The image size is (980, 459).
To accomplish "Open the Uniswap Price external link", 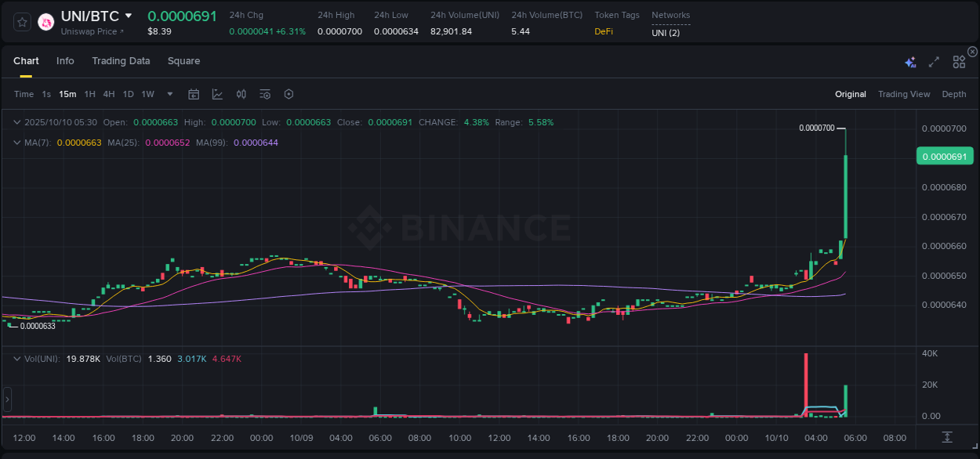I will click(91, 32).
